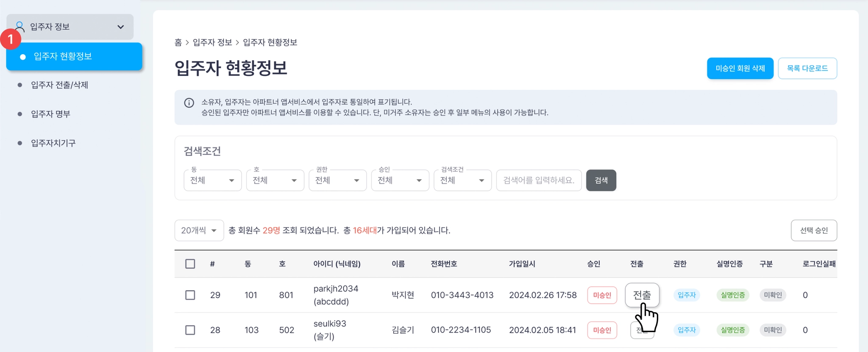Screen dimensions: 868x352
Task: Toggle the select-all checkbox in table header
Action: pyautogui.click(x=190, y=264)
